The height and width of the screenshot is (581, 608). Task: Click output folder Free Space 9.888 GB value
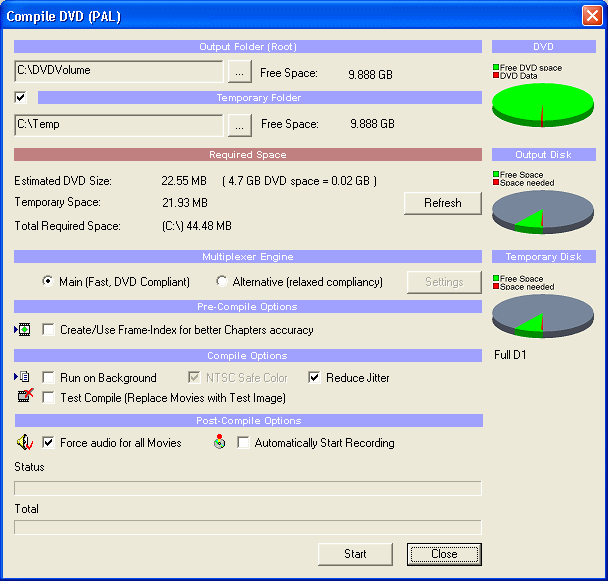[x=370, y=74]
